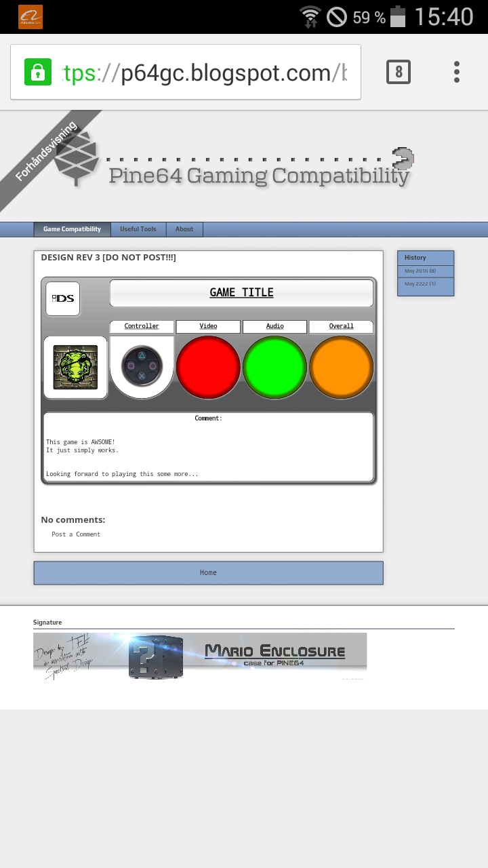Tap the browser URL address field
Screen dimensions: 488x868
coord(203,72)
